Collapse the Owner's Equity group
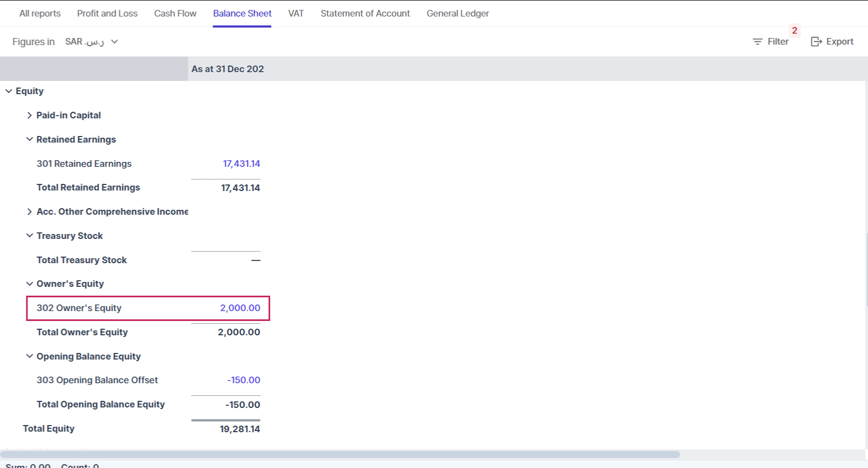 tap(29, 284)
